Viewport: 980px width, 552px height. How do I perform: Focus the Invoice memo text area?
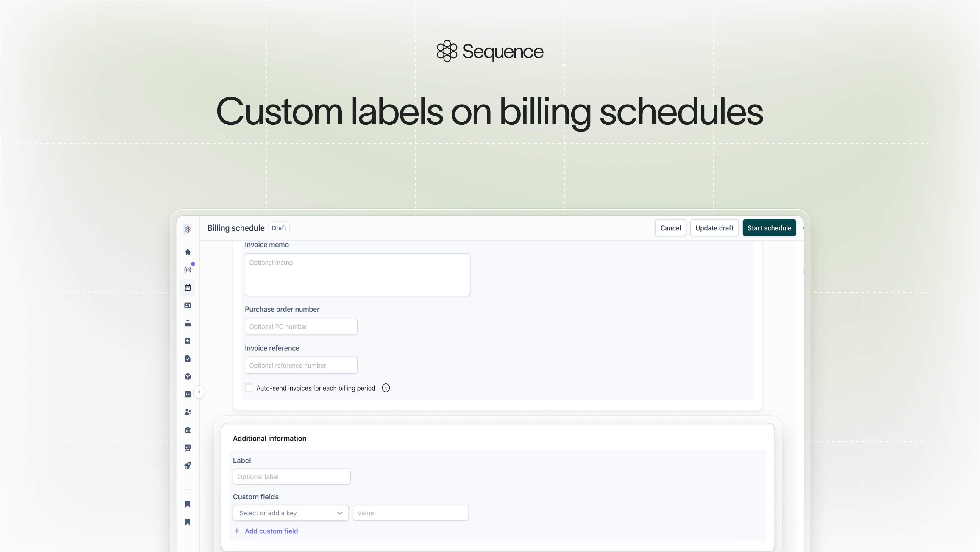[x=357, y=275]
